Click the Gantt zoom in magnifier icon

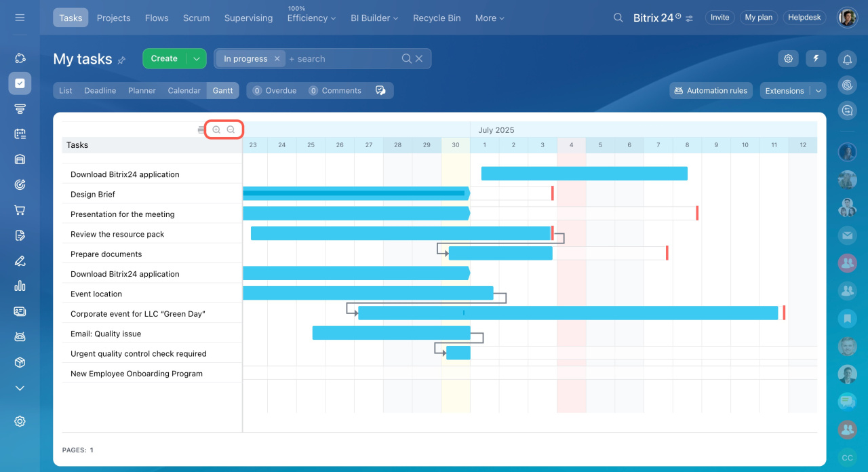coord(216,130)
